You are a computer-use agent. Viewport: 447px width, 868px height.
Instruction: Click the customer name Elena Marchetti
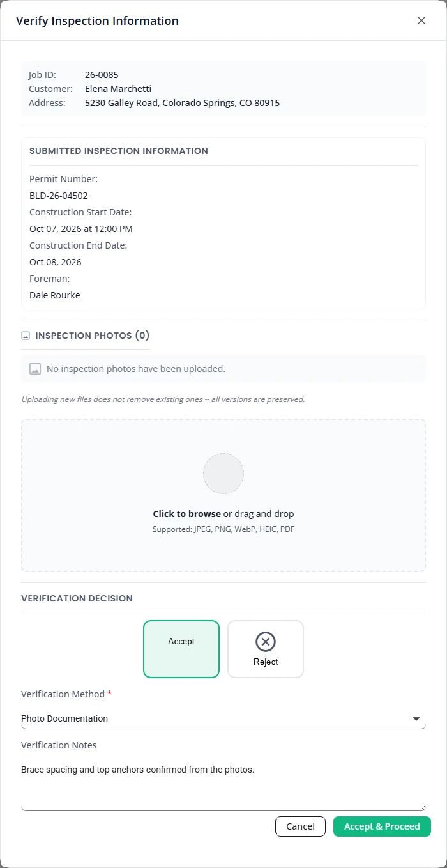click(118, 89)
